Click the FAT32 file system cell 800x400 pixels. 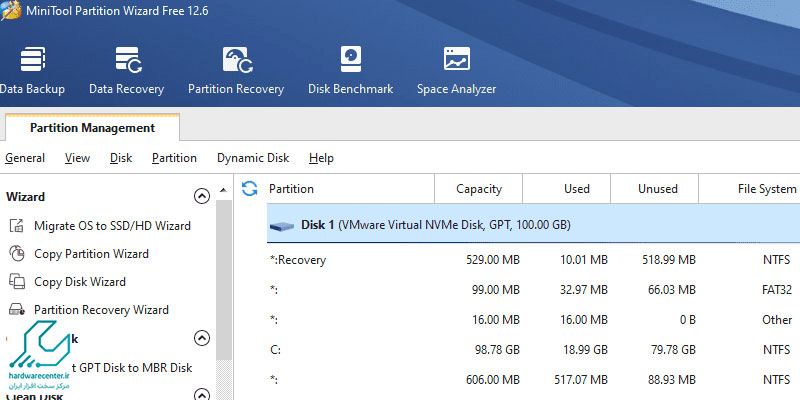(x=777, y=290)
